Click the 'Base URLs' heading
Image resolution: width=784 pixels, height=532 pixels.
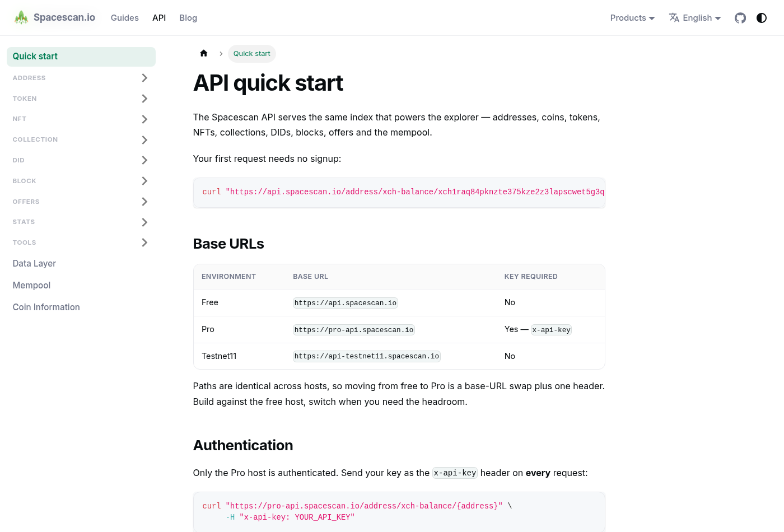click(x=228, y=244)
